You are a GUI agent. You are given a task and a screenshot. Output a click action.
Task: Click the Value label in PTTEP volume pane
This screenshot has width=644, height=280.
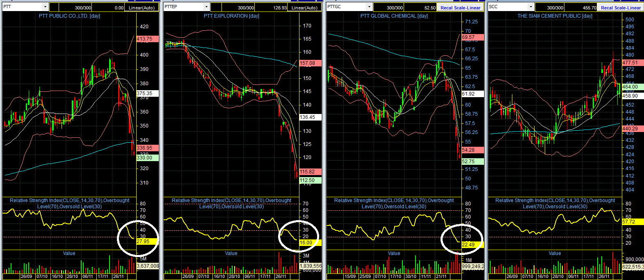pyautogui.click(x=231, y=253)
